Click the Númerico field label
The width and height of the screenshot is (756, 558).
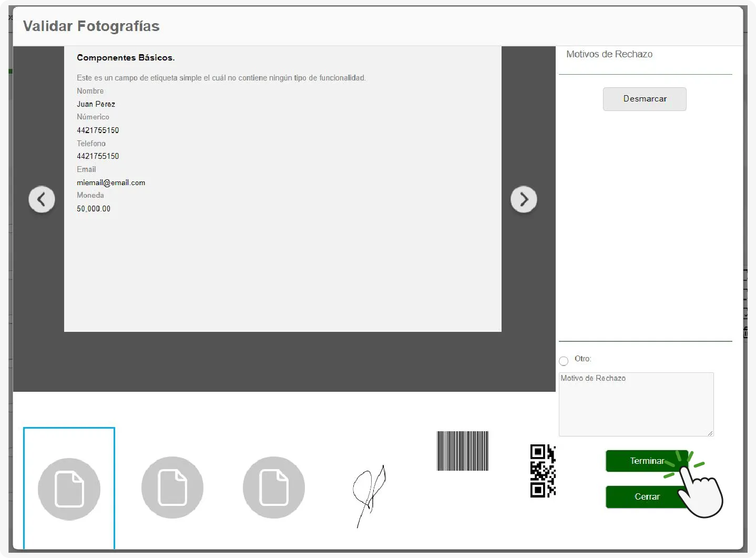pyautogui.click(x=93, y=117)
